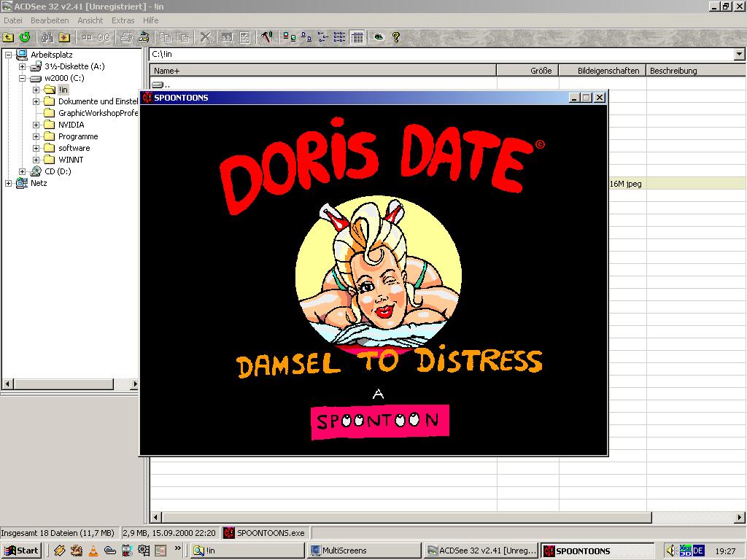
Task: Switch to the fourth view-mode icon (dotted columns)
Action: click(340, 37)
